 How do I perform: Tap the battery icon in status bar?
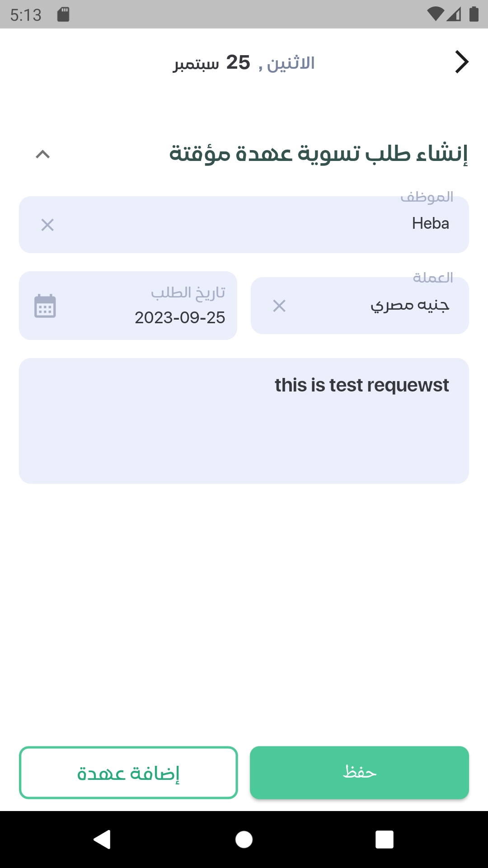pos(474,14)
